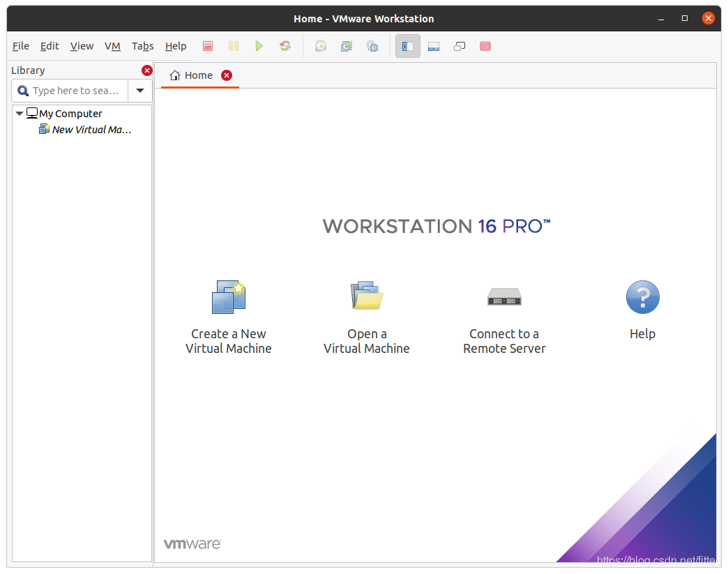Click the red Power Off toolbar icon
Screen dimensions: 728x574
(x=208, y=46)
